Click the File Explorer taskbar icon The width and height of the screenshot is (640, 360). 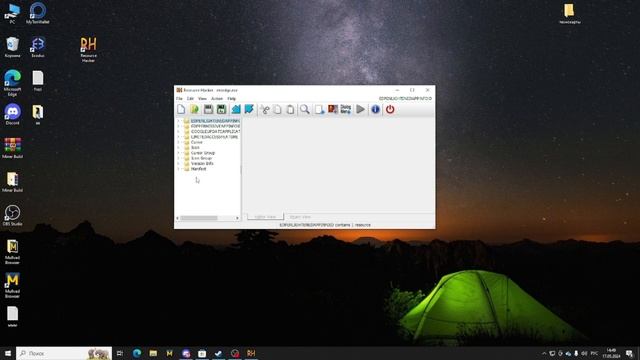153,353
